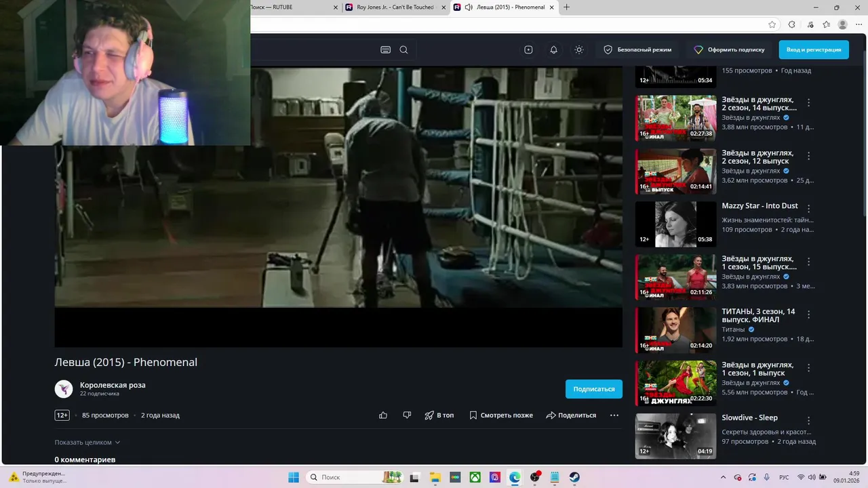This screenshot has height=488, width=868.
Task: Open the Королевская роза channel name link
Action: click(113, 385)
